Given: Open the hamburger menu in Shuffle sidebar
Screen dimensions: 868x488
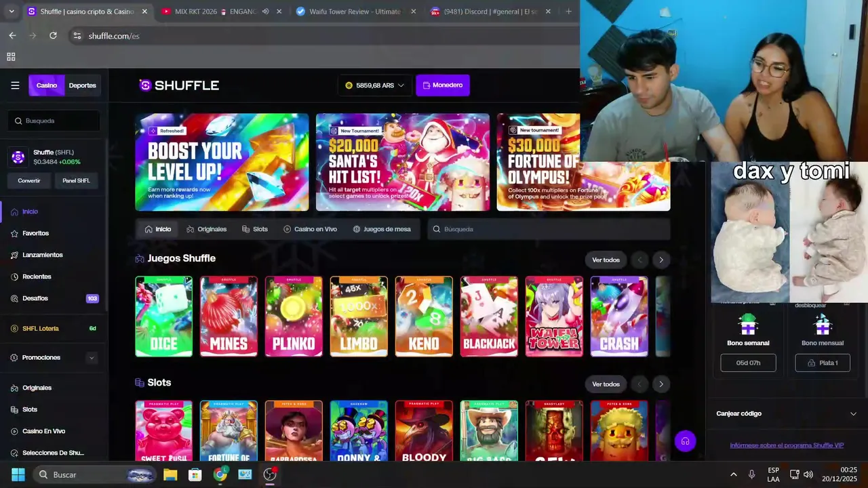Looking at the screenshot, I should pos(15,85).
